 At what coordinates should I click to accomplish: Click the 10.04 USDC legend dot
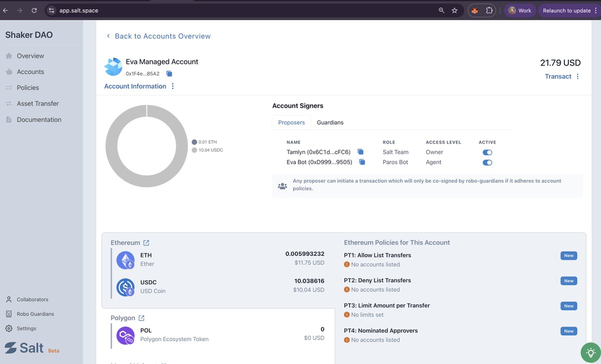click(194, 150)
